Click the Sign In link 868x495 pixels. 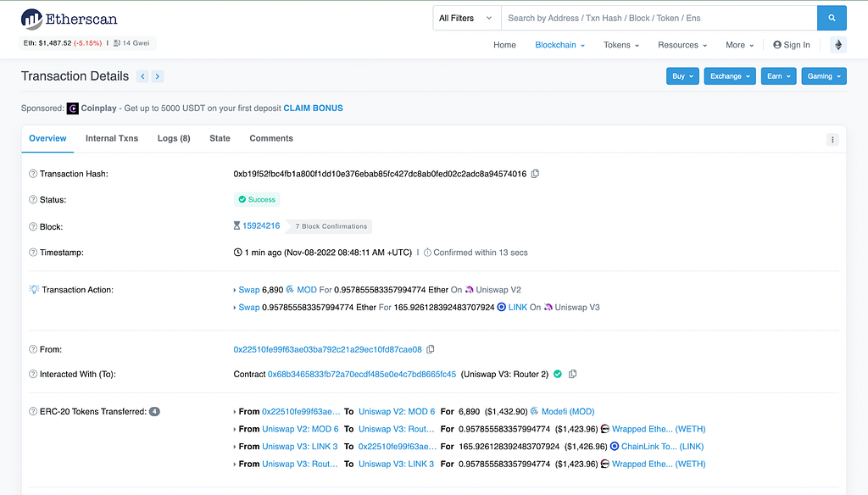pyautogui.click(x=791, y=45)
